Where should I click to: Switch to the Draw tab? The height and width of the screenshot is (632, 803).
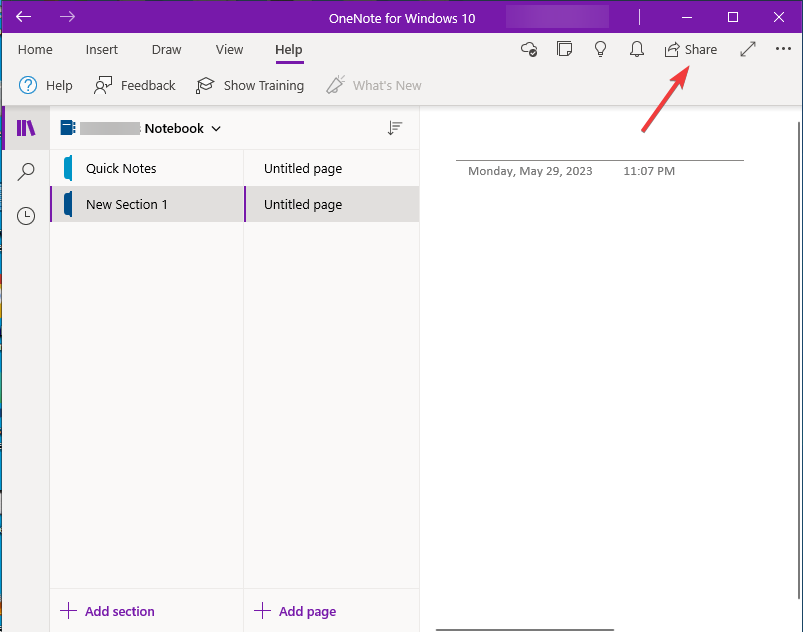pos(166,50)
